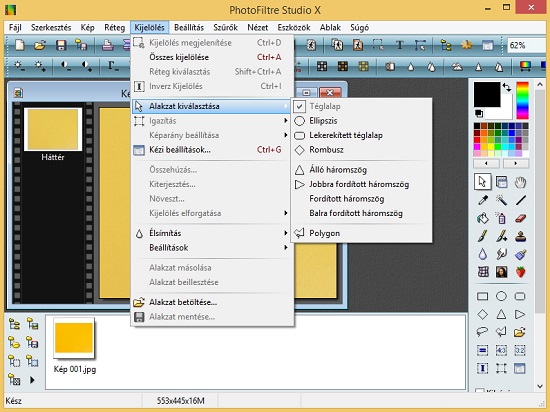Select Lekerekített téglalap shape option
This screenshot has width=550, height=412.
(x=362, y=135)
